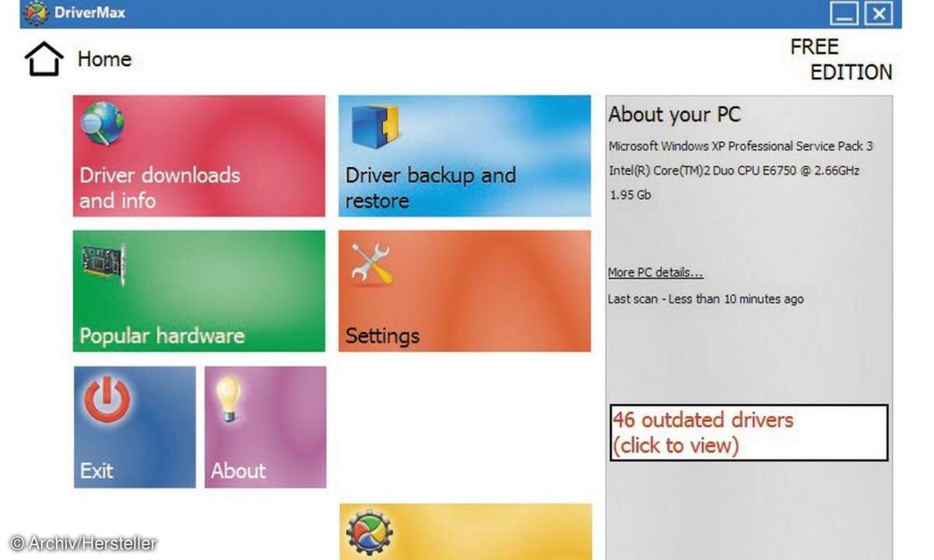Click the Windows XP Professional Service Pack 3 text
This screenshot has width=934, height=560.
coord(740,146)
